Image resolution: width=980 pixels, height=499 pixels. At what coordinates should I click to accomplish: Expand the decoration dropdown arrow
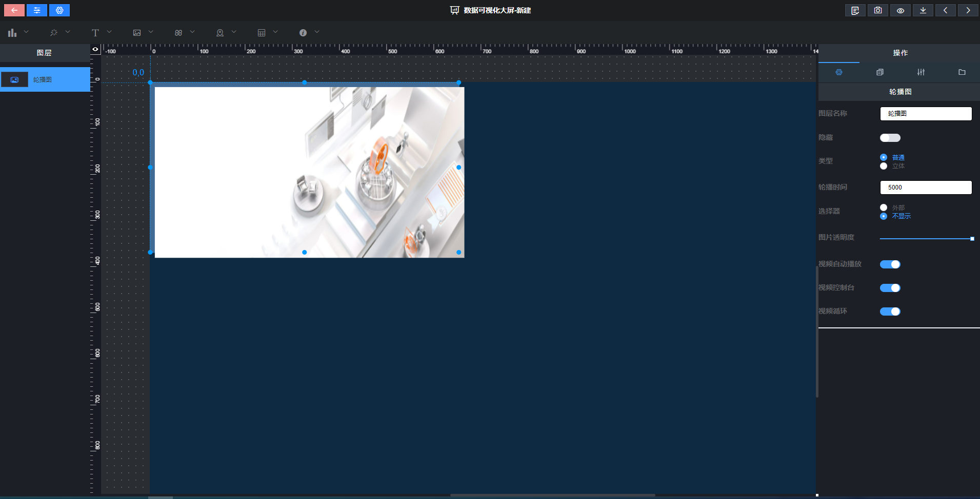(x=68, y=32)
